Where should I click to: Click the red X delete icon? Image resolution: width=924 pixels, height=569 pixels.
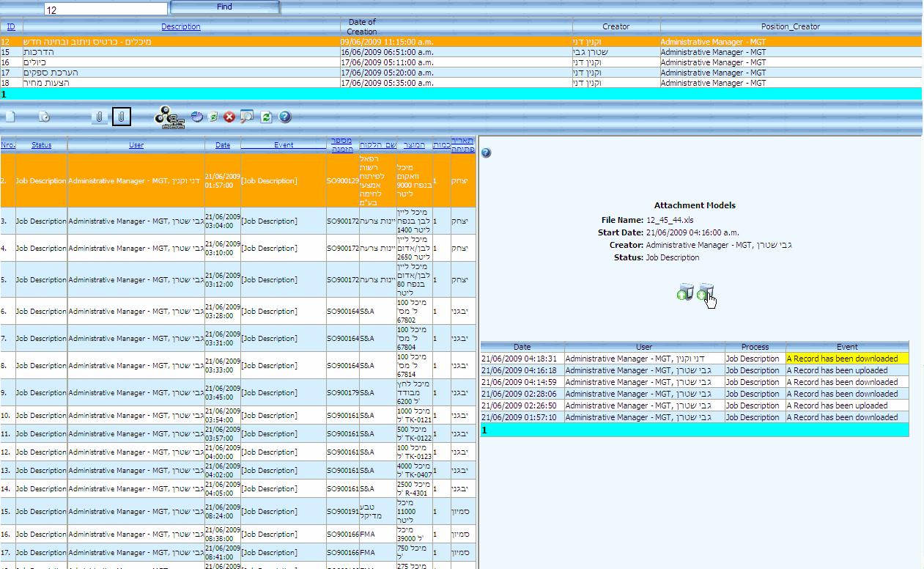[229, 117]
